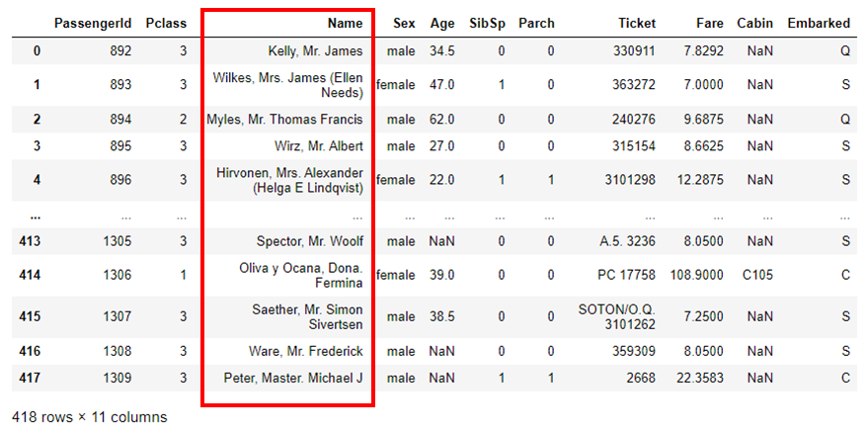
Task: Click PassengerId value 896
Action: click(x=121, y=180)
